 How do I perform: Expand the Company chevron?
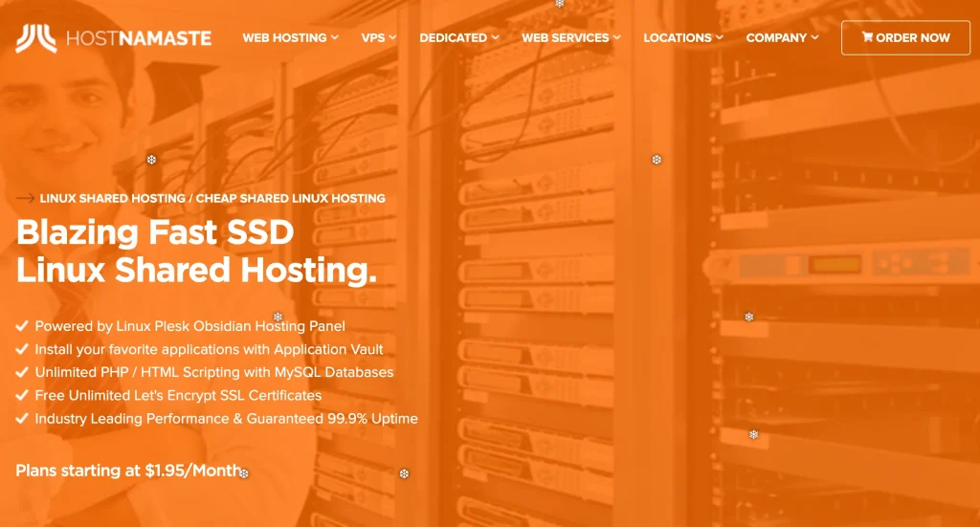815,37
